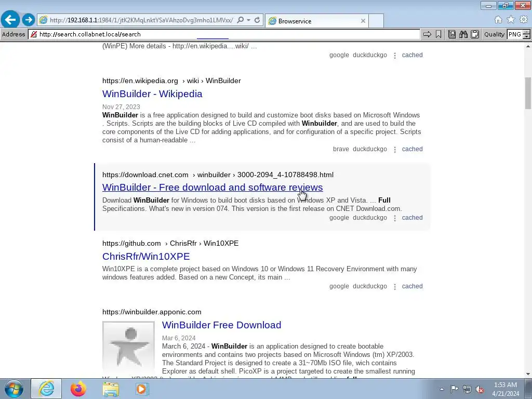
Task: Click the insecure-page icon beside search.collabnet.local URL
Action: (x=33, y=34)
